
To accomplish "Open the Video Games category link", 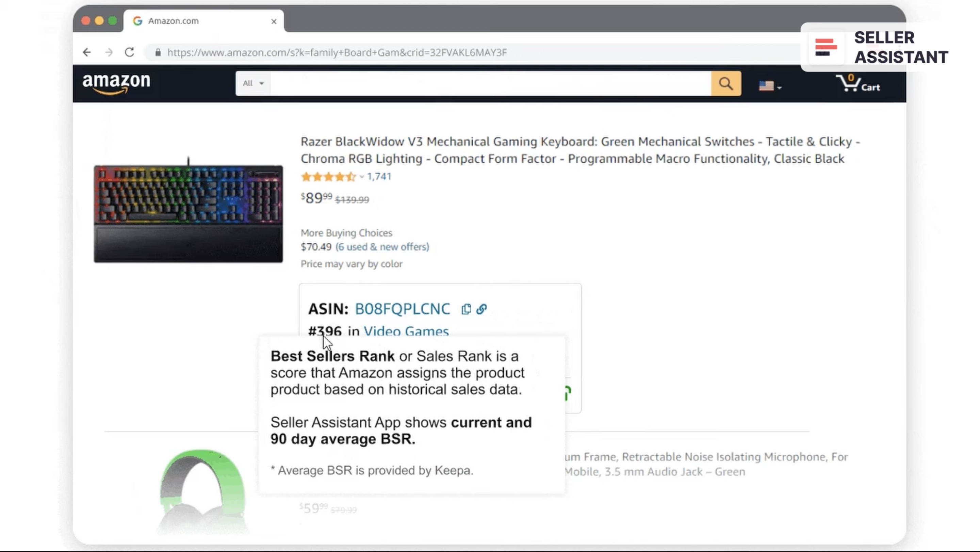I will click(406, 331).
